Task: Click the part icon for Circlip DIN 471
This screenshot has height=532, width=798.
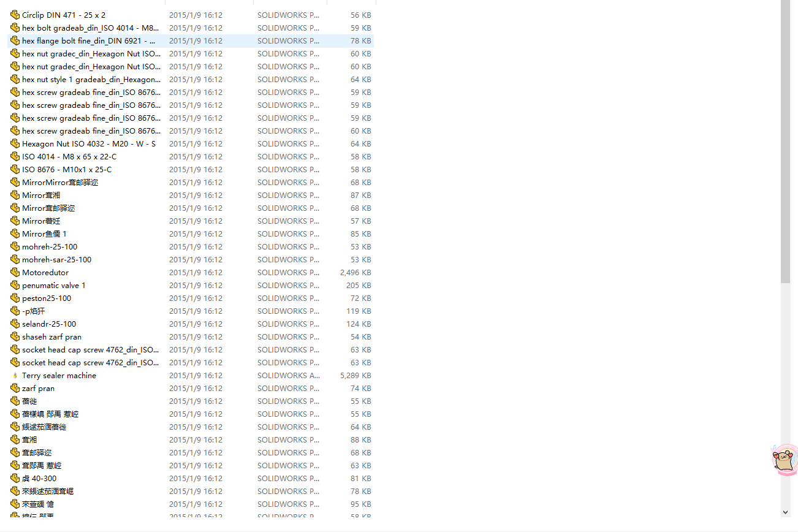Action: click(x=15, y=15)
